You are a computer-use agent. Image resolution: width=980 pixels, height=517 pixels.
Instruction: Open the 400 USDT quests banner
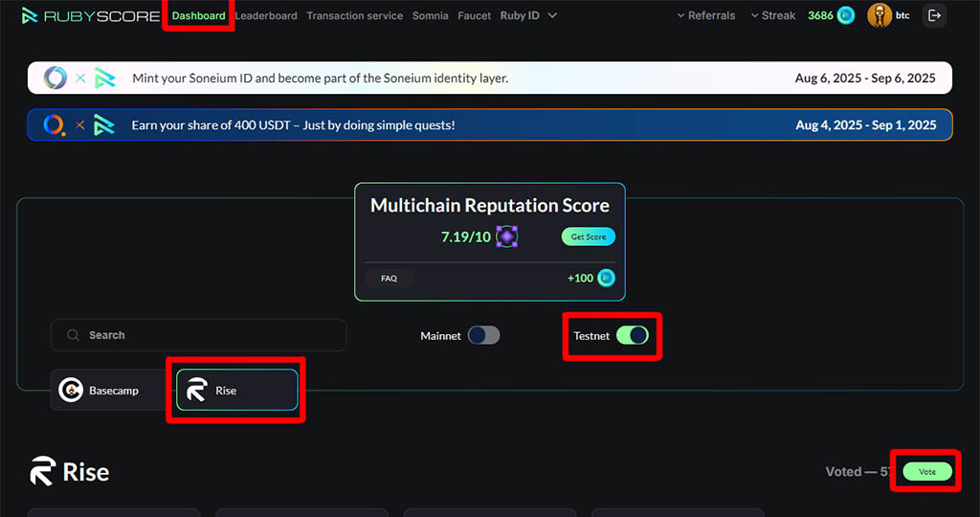click(490, 125)
